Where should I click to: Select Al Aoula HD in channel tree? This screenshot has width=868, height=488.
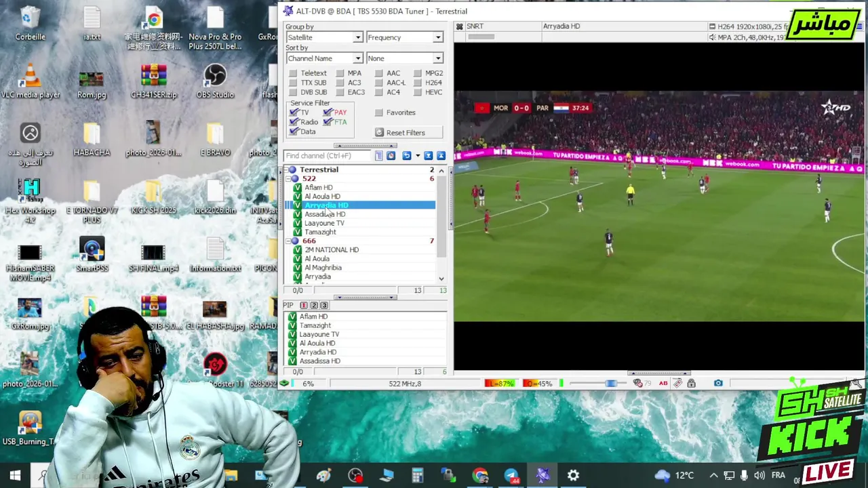(x=322, y=197)
